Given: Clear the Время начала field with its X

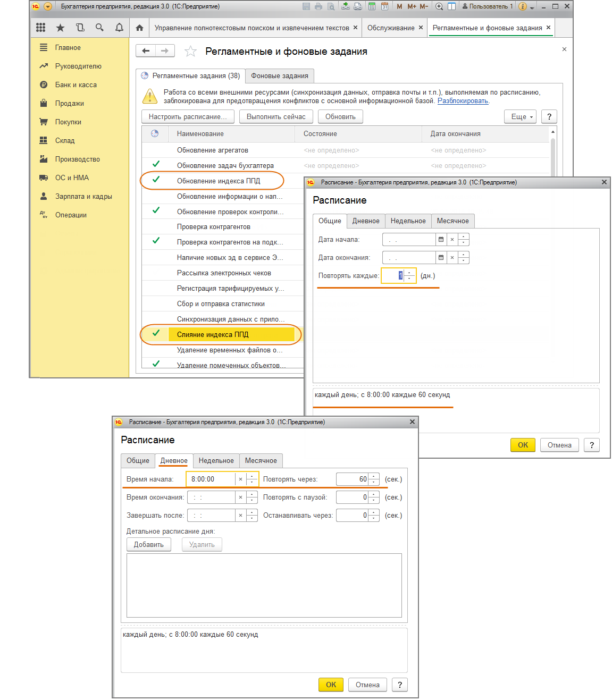Looking at the screenshot, I should pyautogui.click(x=240, y=479).
